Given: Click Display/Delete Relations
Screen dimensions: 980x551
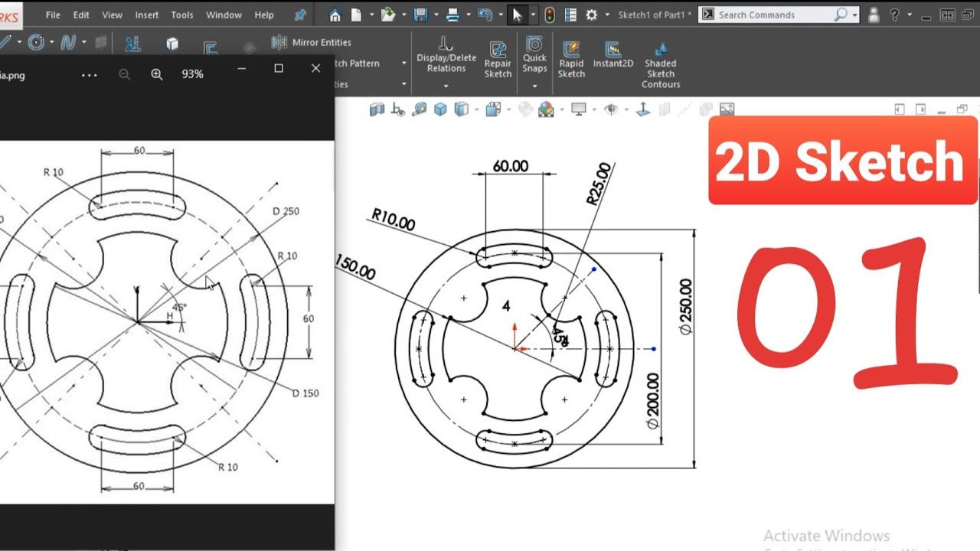Looking at the screenshot, I should [446, 57].
